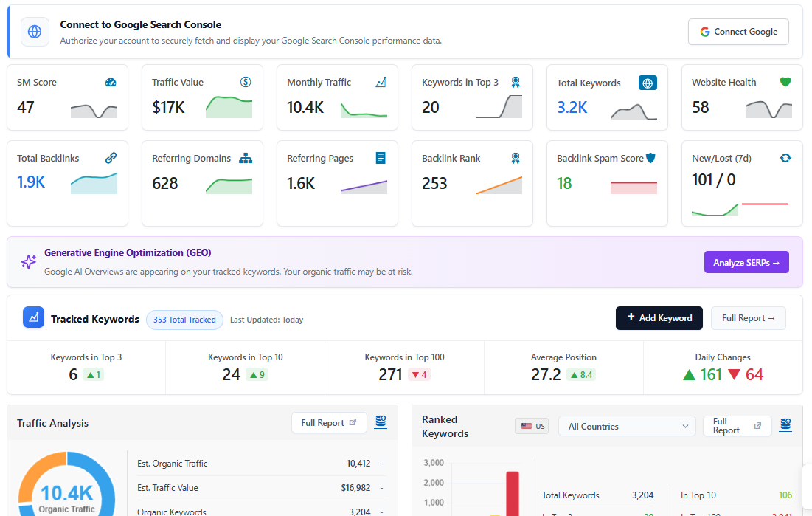Image resolution: width=812 pixels, height=516 pixels.
Task: Click the globe icon on the Total Keywords card
Action: coord(648,83)
